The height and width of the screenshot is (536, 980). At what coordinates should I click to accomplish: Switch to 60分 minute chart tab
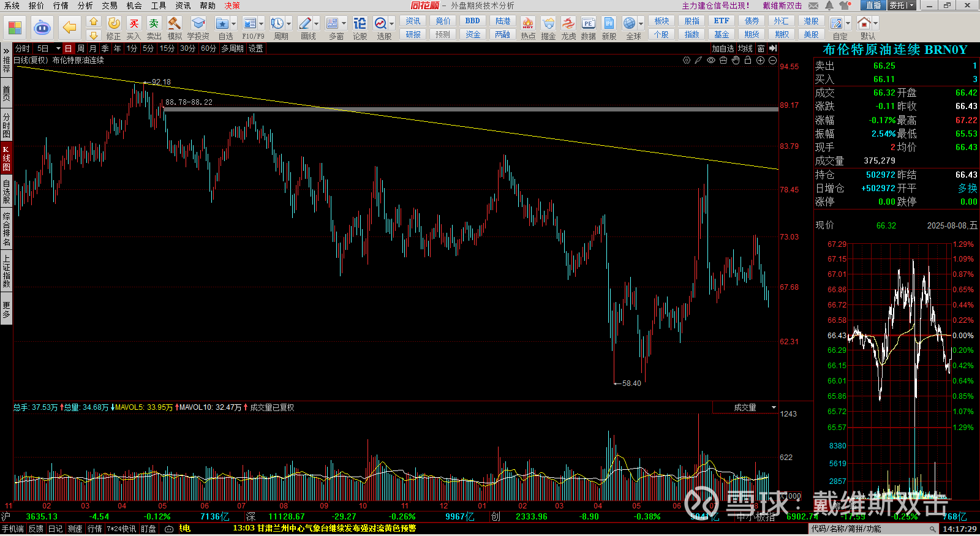coord(208,48)
